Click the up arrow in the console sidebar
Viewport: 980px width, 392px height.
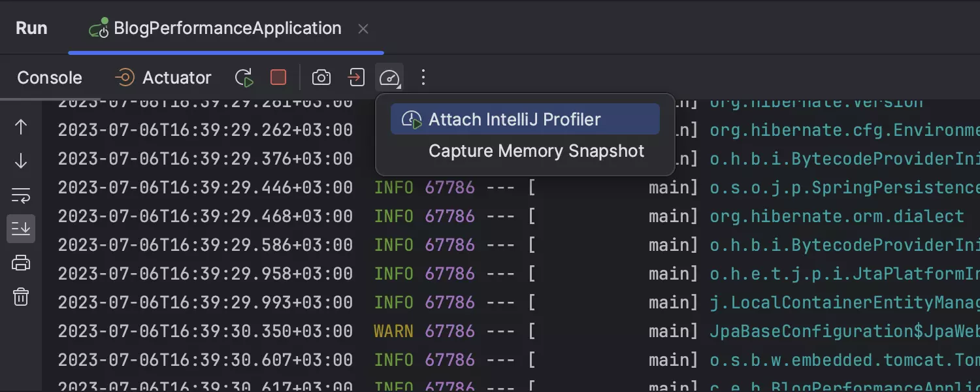tap(21, 127)
